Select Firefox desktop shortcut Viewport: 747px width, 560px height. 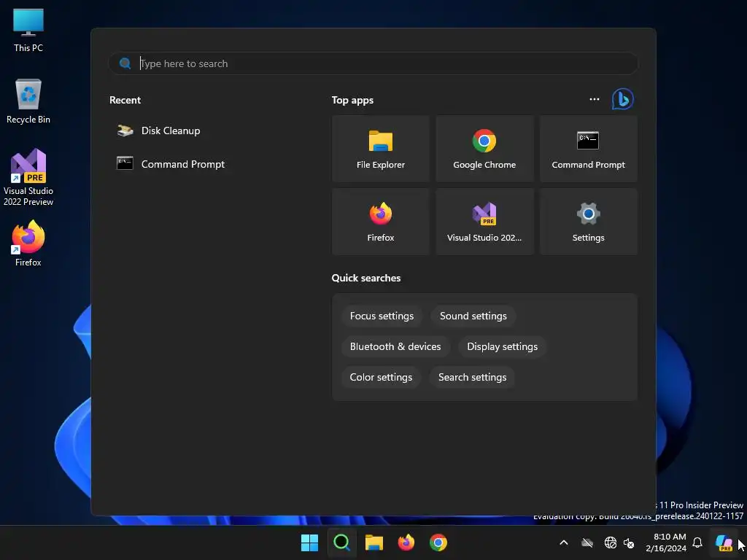pos(28,244)
